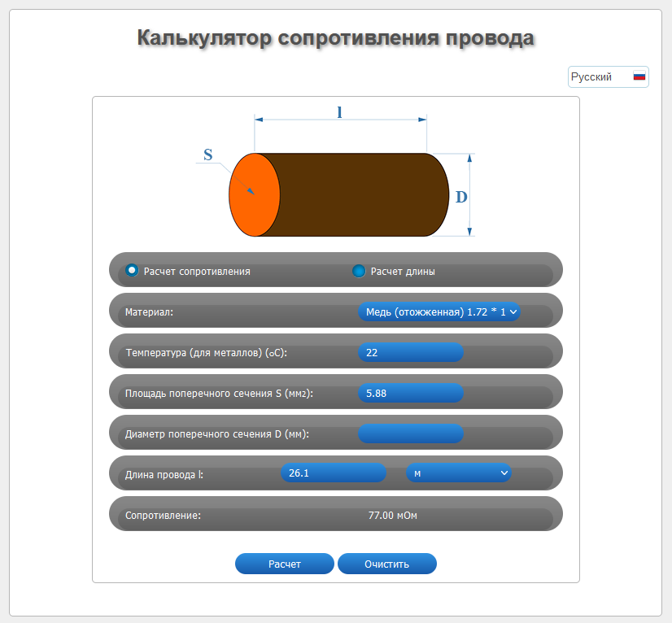Click the empty diameter D input field

point(411,433)
